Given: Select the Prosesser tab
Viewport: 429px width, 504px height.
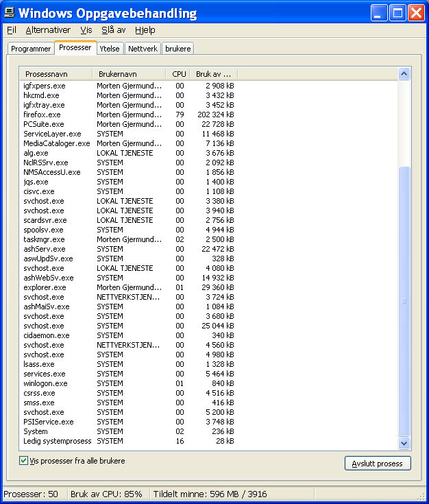Looking at the screenshot, I should pyautogui.click(x=75, y=47).
